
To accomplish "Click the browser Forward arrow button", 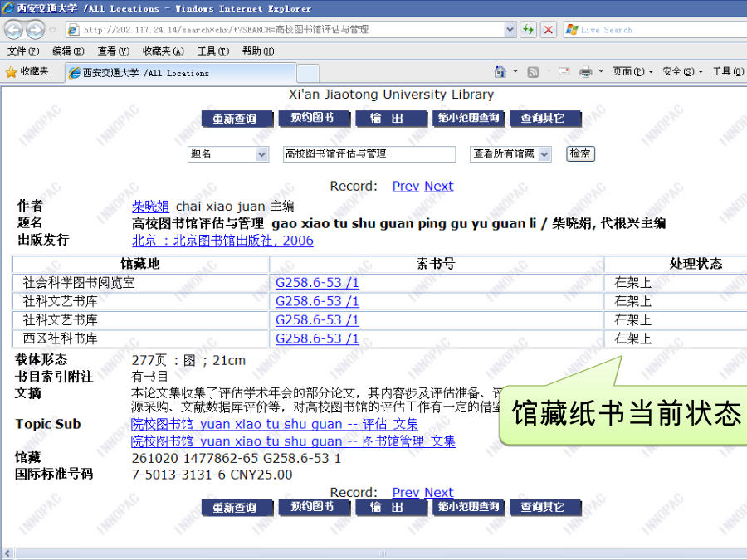I will click(35, 30).
